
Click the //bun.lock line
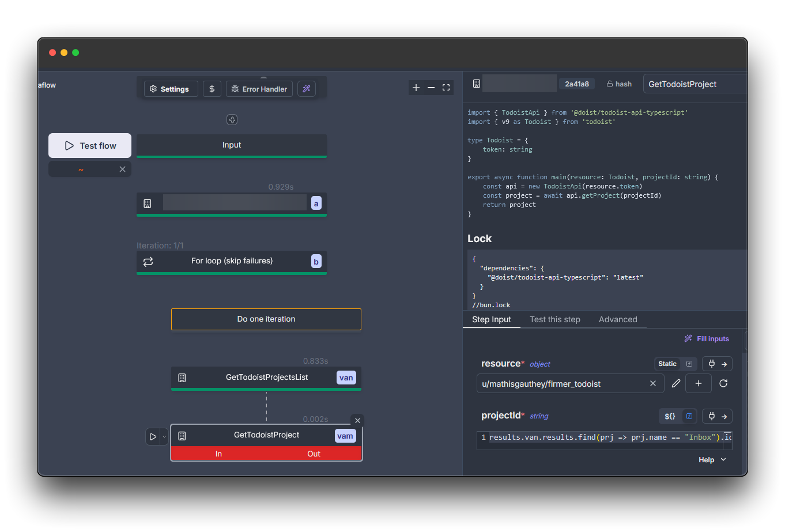click(491, 305)
